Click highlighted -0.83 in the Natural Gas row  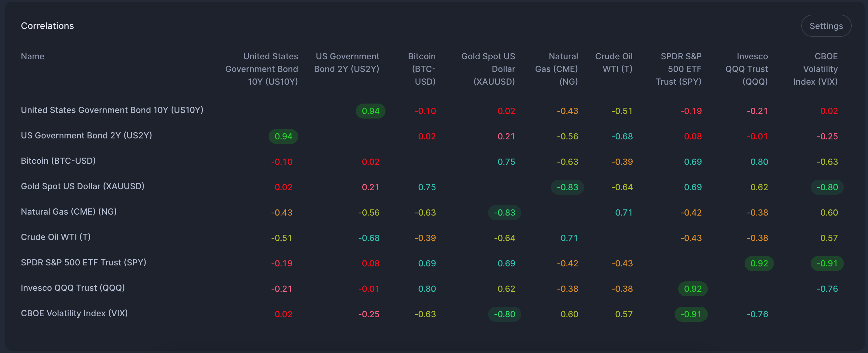[x=504, y=213]
